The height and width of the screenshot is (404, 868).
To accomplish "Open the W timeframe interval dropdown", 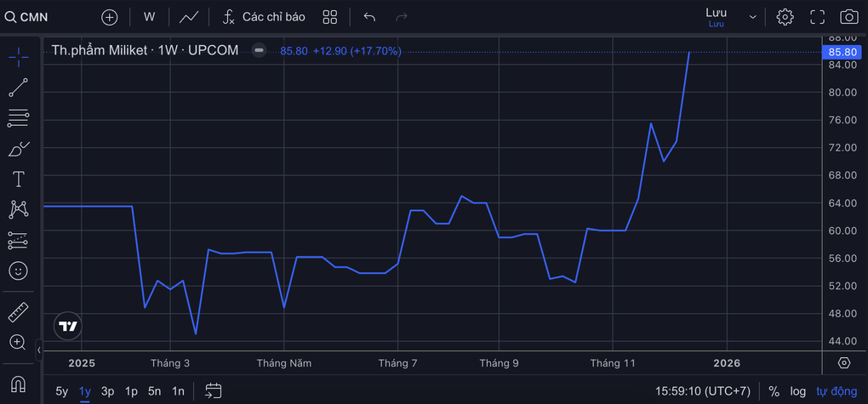I will (x=150, y=17).
